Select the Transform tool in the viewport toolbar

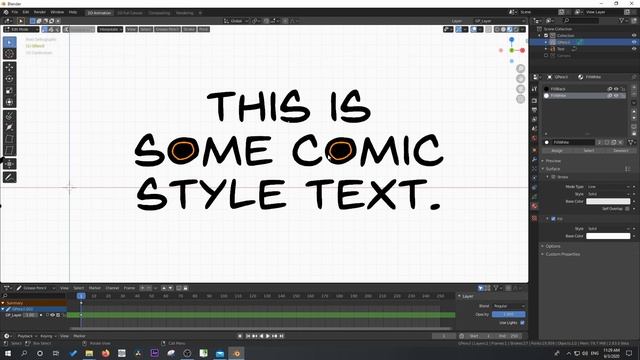tap(9, 102)
